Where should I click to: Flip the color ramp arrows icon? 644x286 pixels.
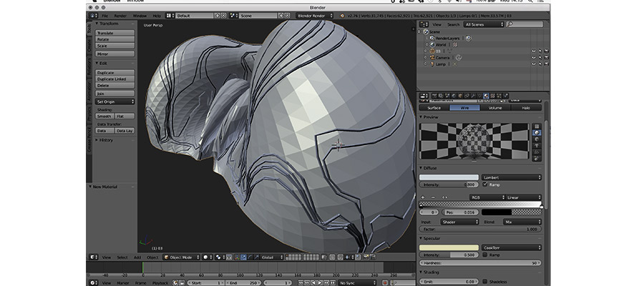coord(444,197)
